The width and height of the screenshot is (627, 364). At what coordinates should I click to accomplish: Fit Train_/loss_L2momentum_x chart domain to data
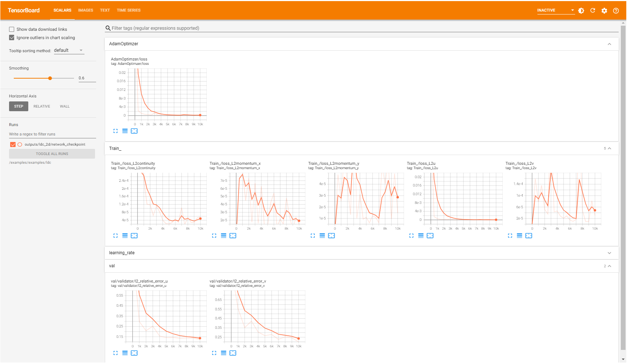click(233, 235)
